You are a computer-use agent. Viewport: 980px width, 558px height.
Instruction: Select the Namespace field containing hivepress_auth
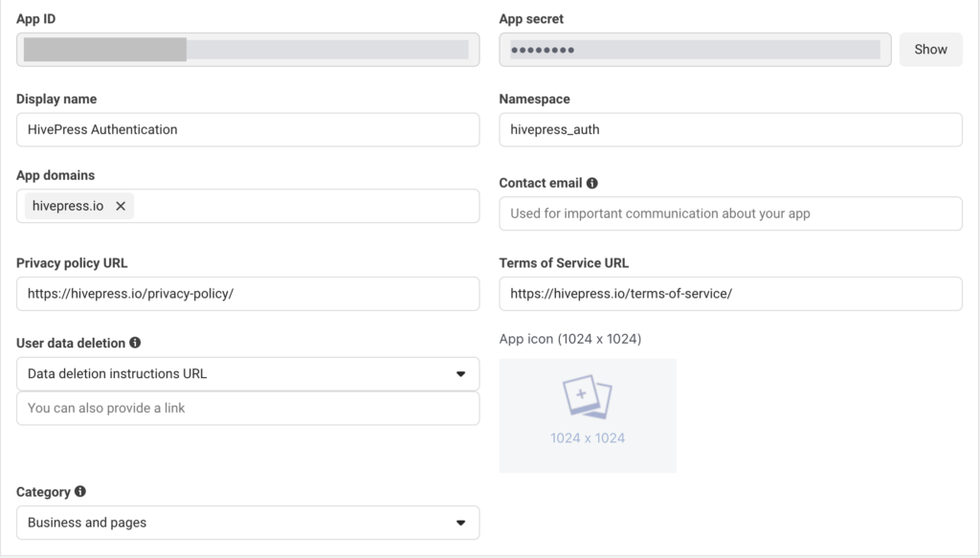[x=729, y=129]
